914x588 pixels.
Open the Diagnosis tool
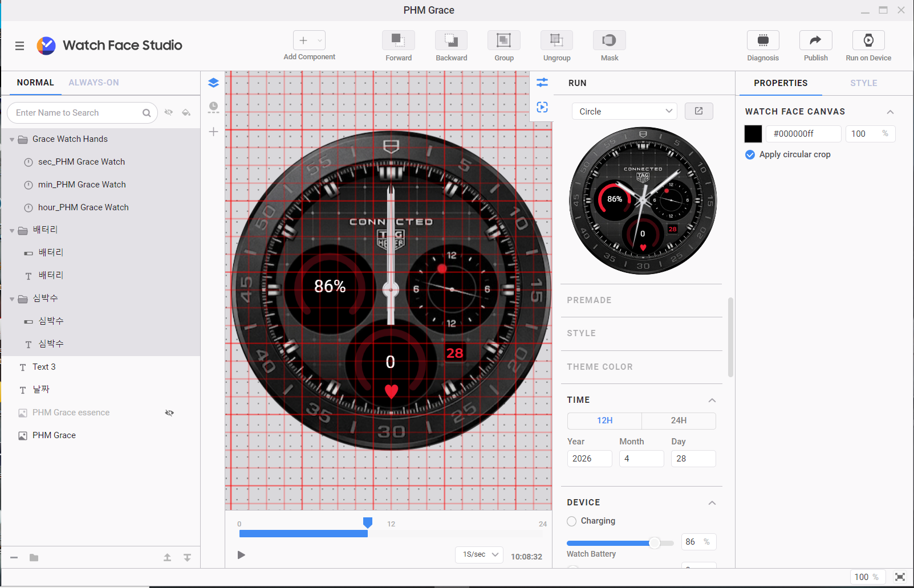763,40
